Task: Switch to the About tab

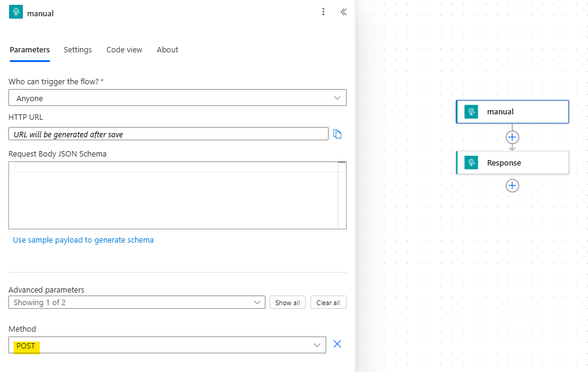Action: pos(167,50)
